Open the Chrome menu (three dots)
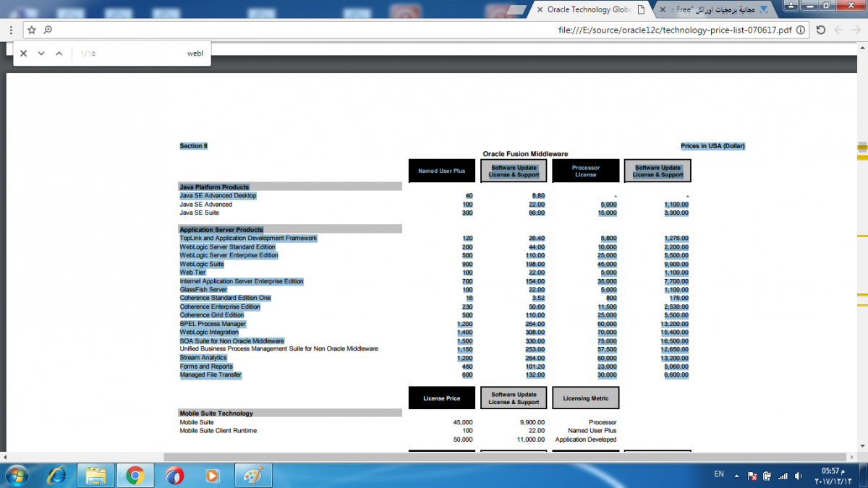This screenshot has width=868, height=488. pyautogui.click(x=11, y=30)
